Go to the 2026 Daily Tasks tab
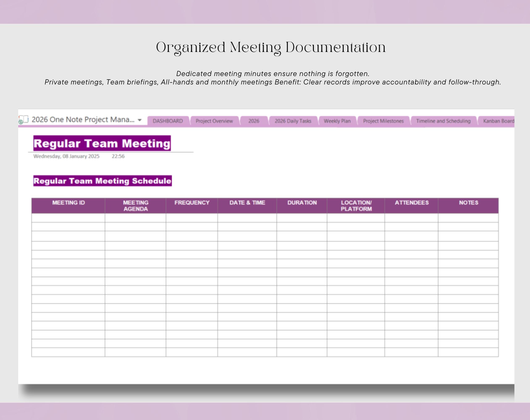 [x=293, y=121]
